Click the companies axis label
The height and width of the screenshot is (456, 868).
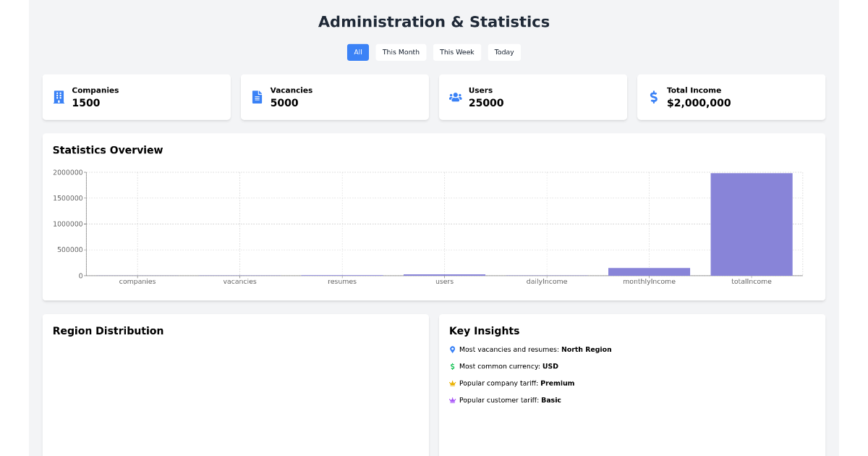click(x=137, y=281)
